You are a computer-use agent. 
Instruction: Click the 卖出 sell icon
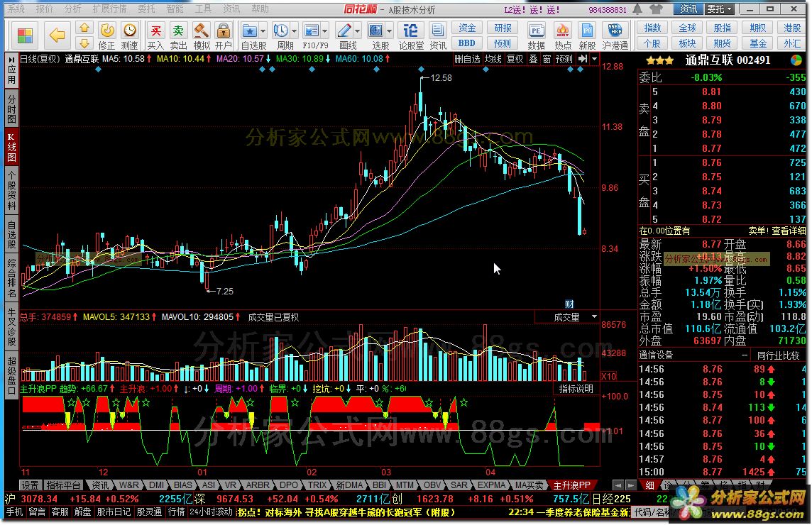(178, 31)
